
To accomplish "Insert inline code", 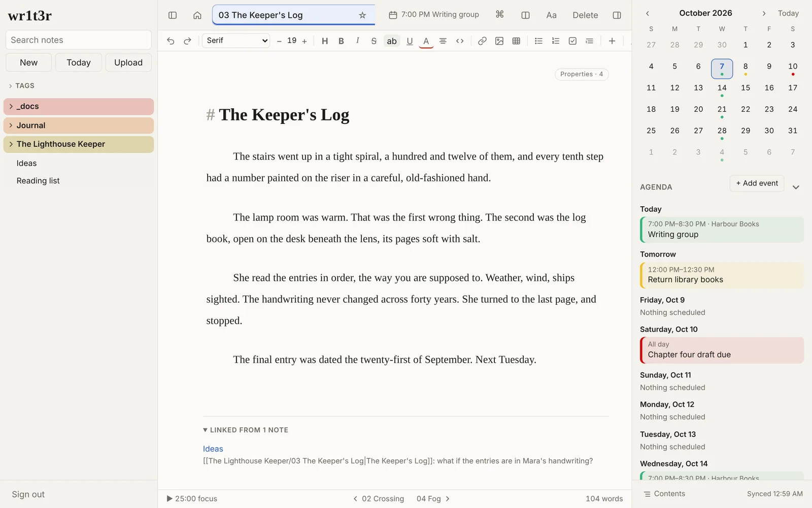I will point(460,41).
